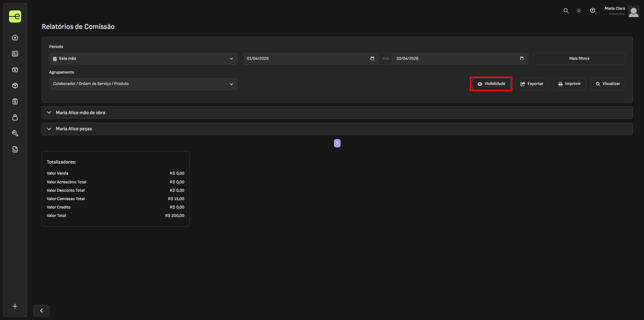644x320 pixels.
Task: Select page 1 in pagination
Action: click(x=337, y=143)
